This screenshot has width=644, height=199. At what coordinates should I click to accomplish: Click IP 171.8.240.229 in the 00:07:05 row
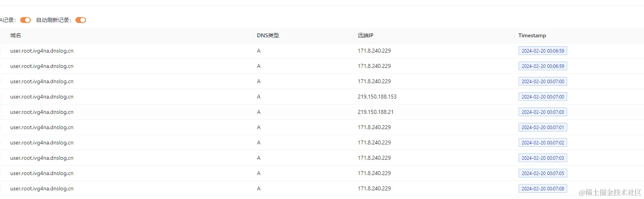[374, 173]
